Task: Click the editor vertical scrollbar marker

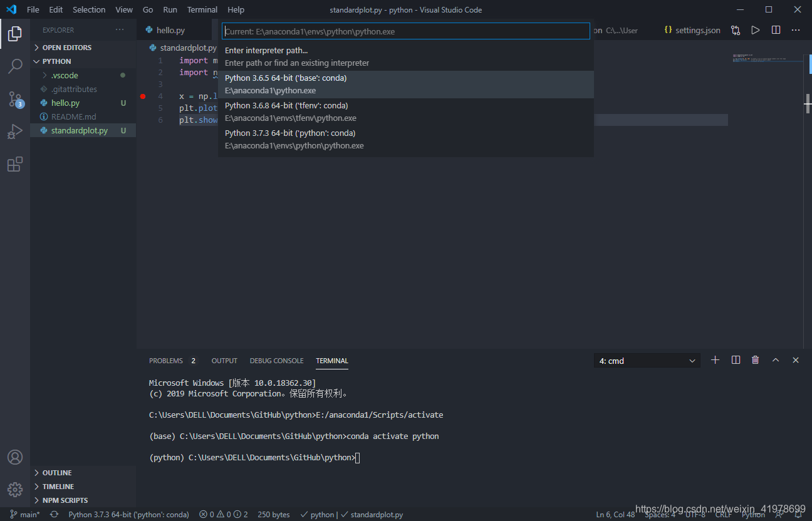Action: click(x=808, y=103)
